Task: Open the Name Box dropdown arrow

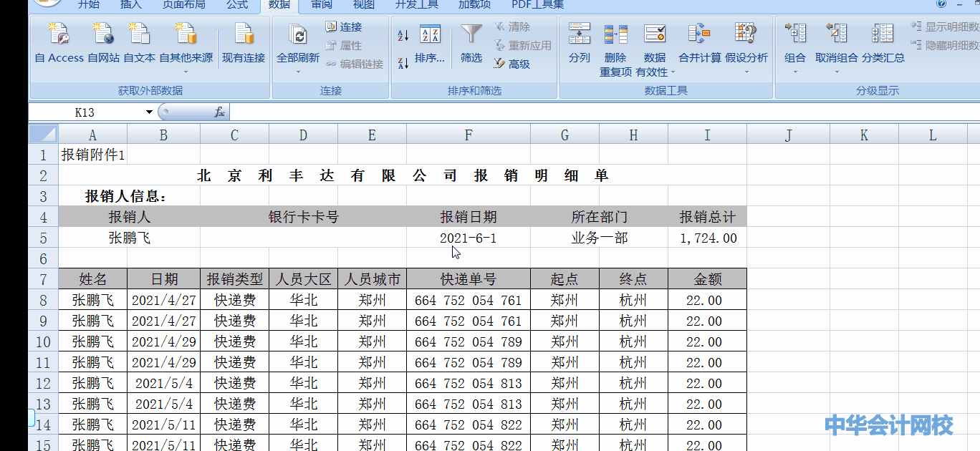Action: click(149, 112)
